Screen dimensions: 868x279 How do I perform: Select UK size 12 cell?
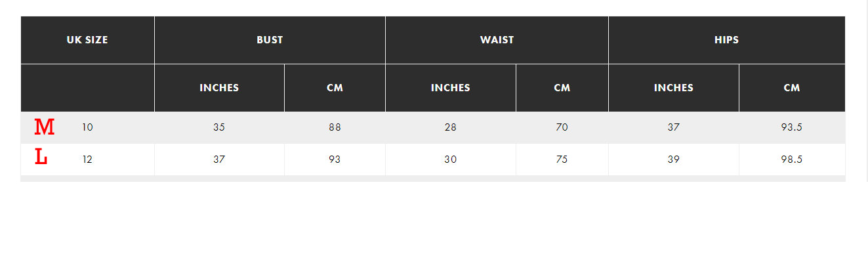[x=87, y=160]
